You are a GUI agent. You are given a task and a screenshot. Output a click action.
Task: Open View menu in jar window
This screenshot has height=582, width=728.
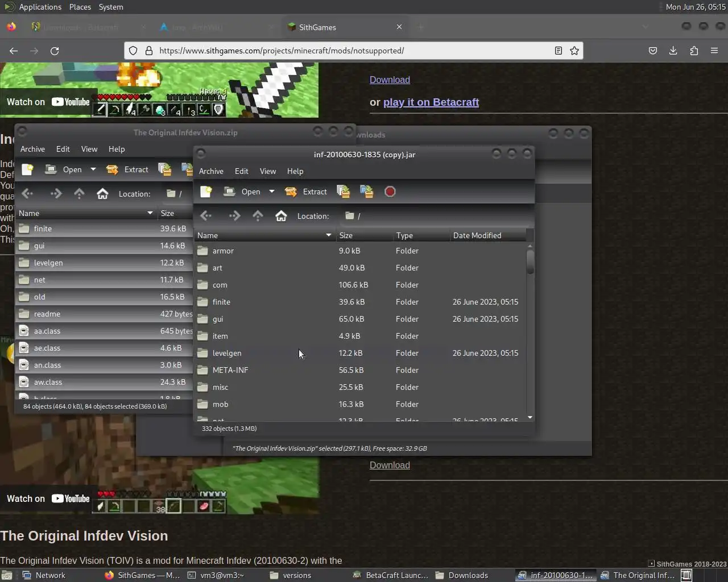268,171
